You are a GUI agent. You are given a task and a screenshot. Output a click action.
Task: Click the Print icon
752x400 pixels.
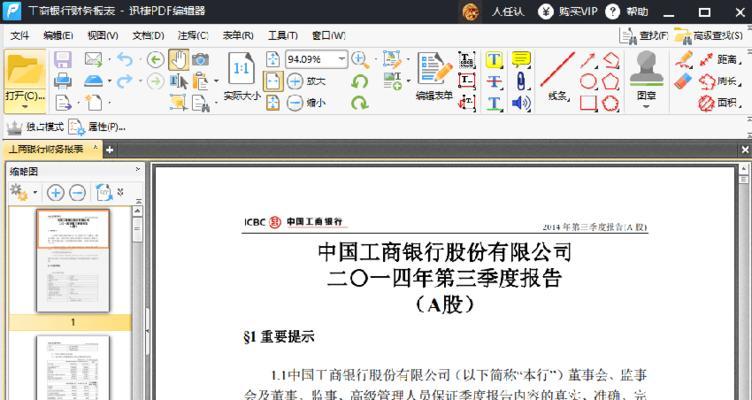coord(63,81)
